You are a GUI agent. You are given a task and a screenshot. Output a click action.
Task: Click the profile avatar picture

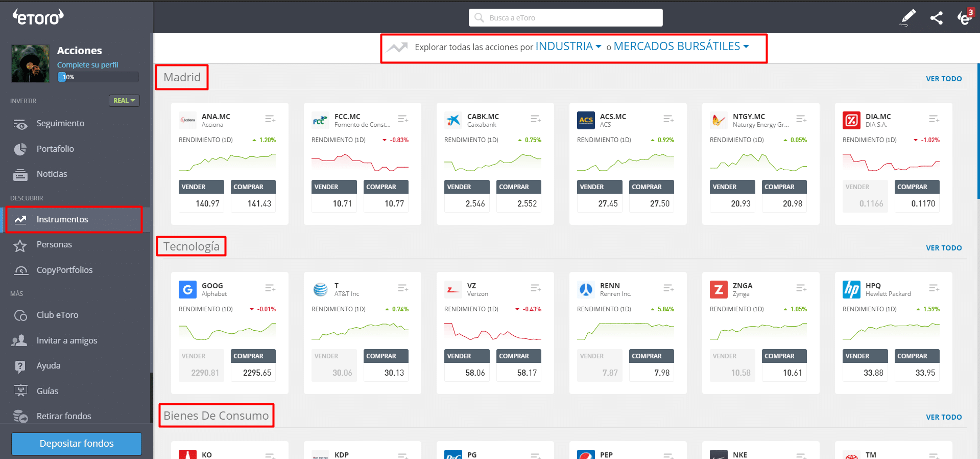pos(31,63)
